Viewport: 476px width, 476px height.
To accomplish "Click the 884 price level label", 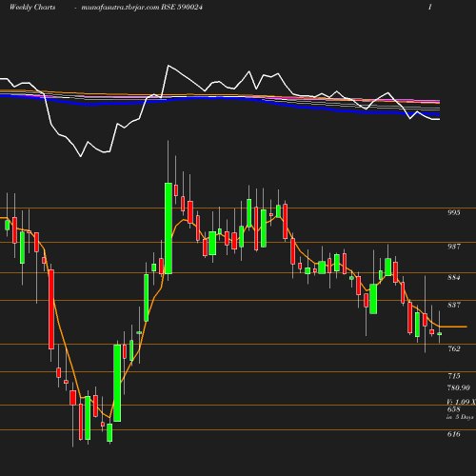I will click(x=454, y=277).
